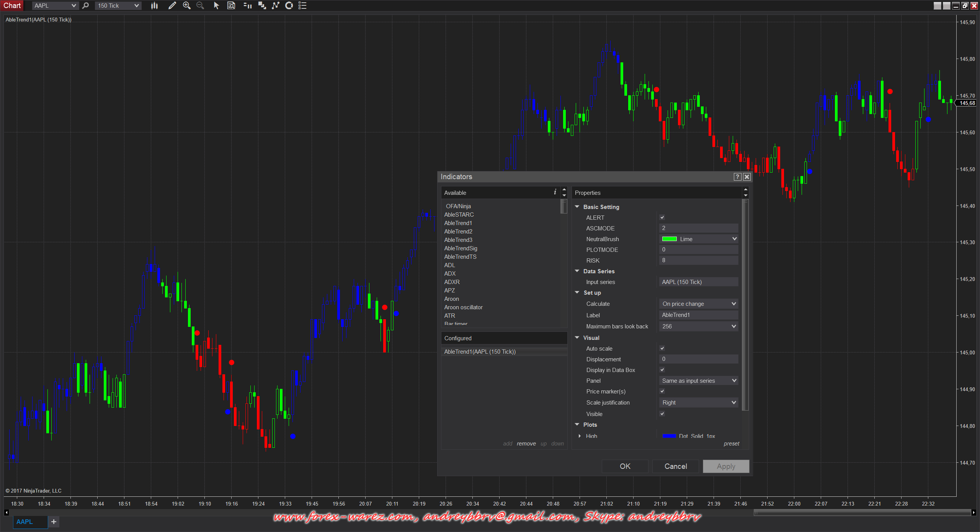Open chart properties list icon

tap(302, 5)
